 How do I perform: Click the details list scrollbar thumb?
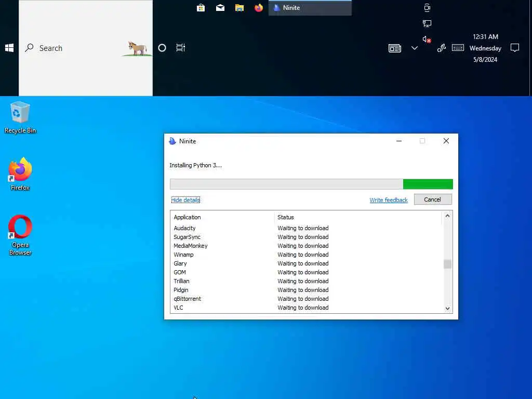click(447, 264)
